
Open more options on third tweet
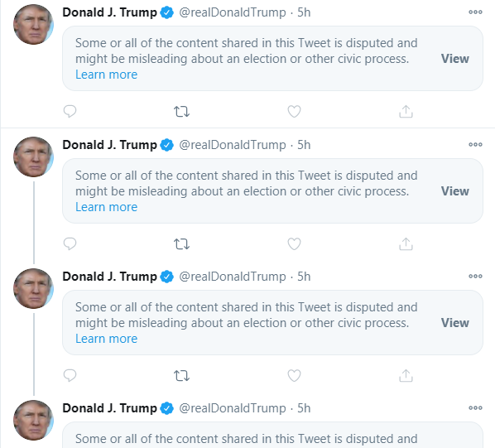point(475,277)
